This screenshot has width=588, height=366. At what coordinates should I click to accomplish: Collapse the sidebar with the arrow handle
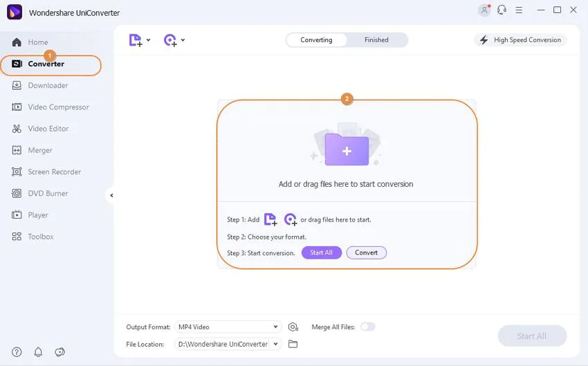coord(111,195)
